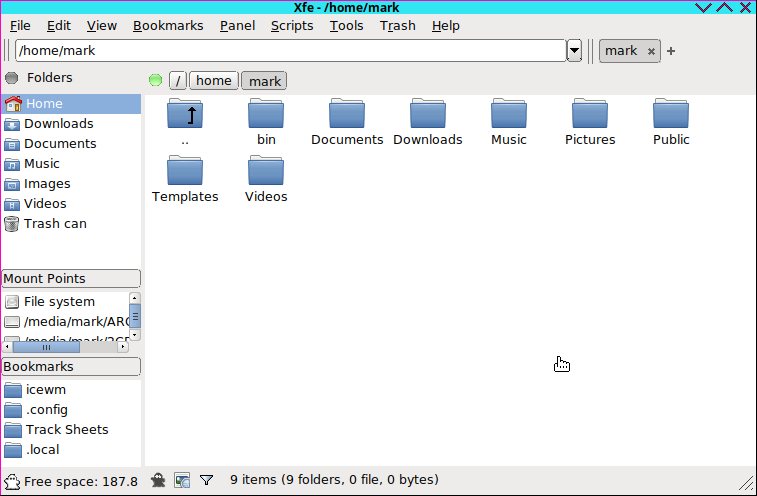
Task: Click the 'Free space: 187.8' text
Action: [x=81, y=482]
